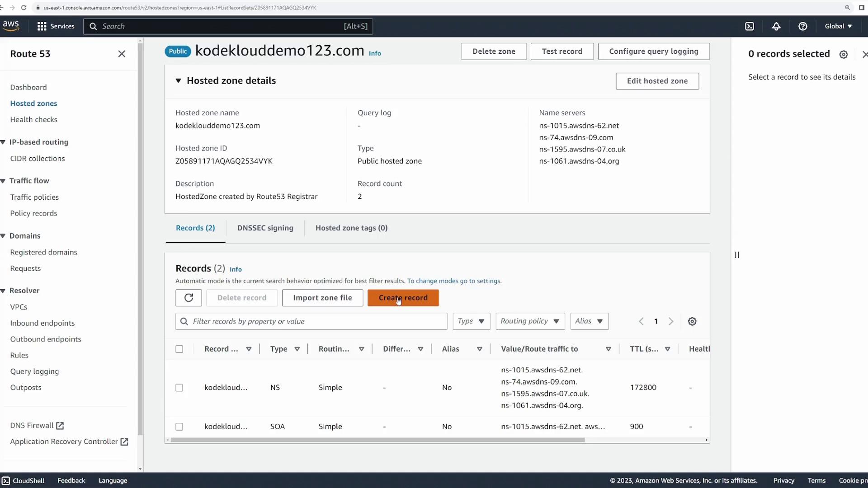Open the CloudShell icon in top bar

point(750,26)
